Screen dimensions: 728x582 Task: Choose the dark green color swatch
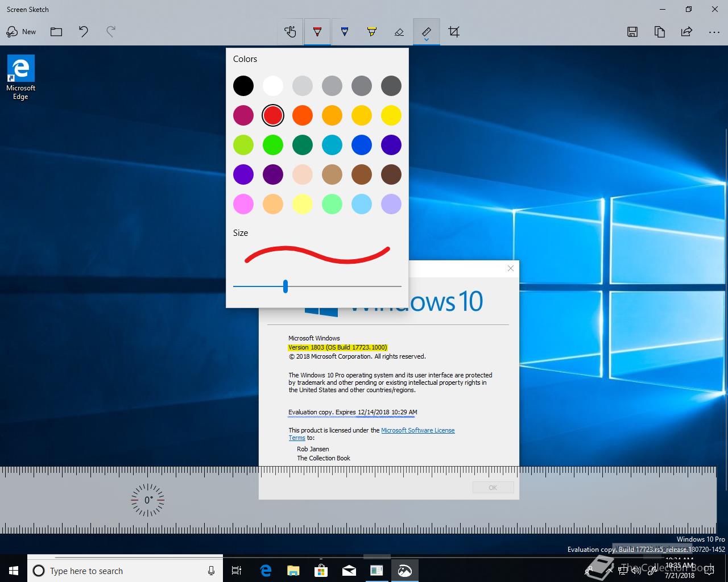click(x=303, y=145)
